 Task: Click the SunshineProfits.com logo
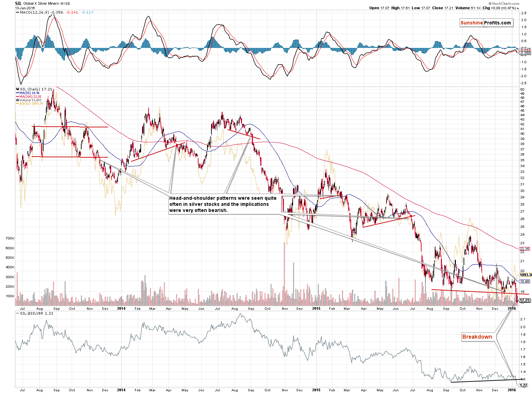point(486,23)
